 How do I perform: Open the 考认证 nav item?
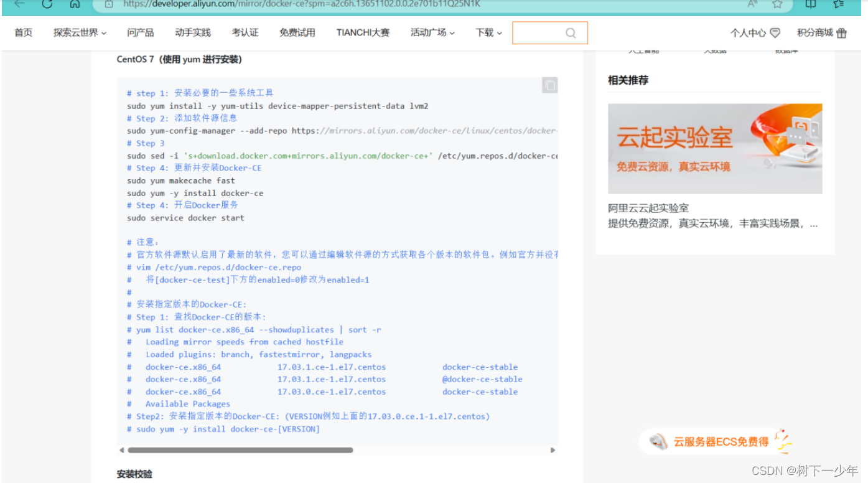[x=245, y=32]
